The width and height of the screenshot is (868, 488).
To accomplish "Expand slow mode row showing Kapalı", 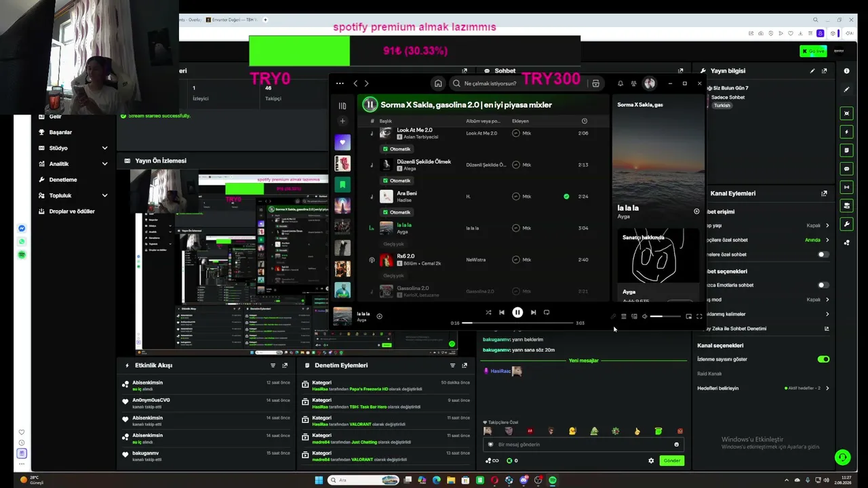I will click(x=818, y=300).
